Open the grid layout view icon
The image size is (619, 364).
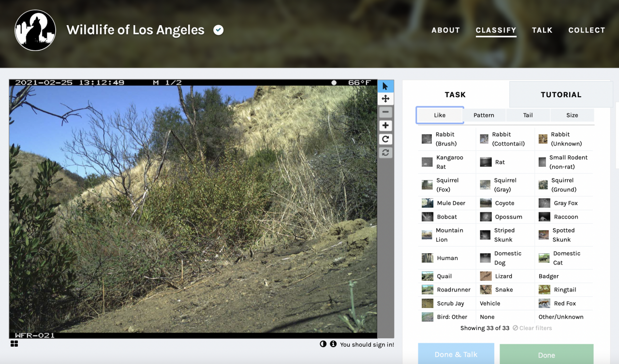pos(14,344)
